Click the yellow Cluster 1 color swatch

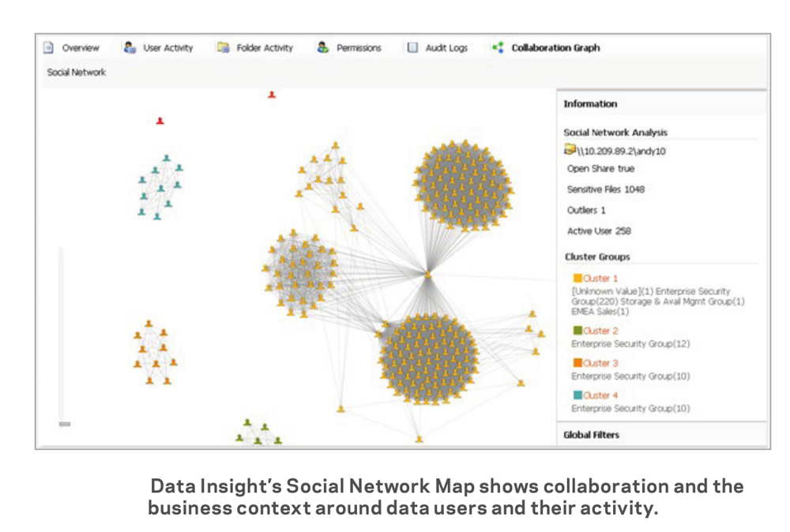[577, 279]
